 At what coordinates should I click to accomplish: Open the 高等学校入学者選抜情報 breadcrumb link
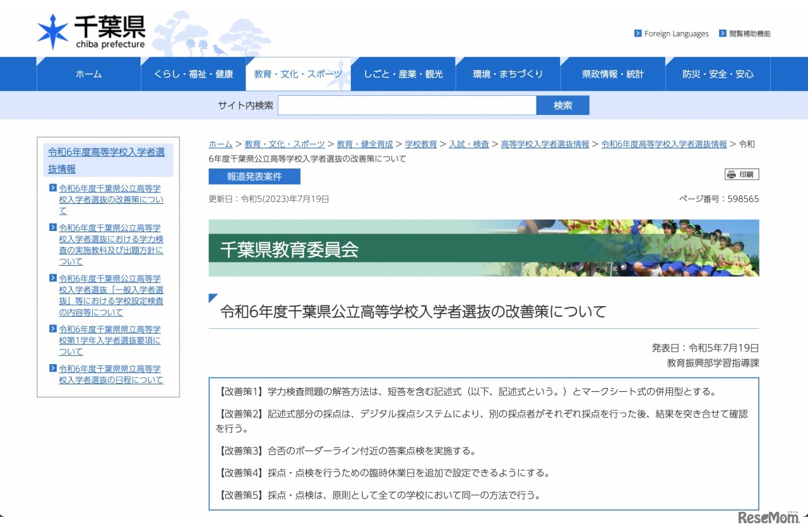click(545, 144)
